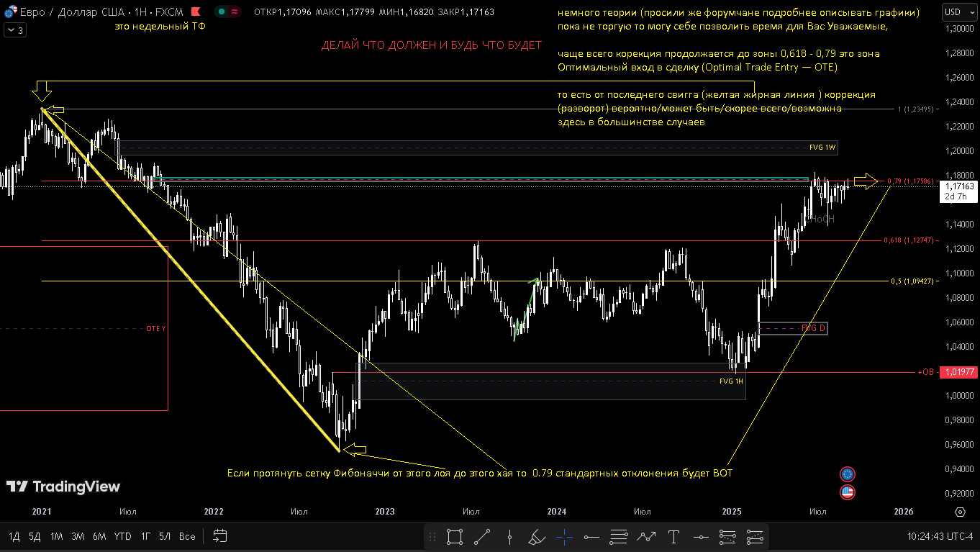980x552 pixels.
Task: Open chart settings gear in corner
Action: click(960, 512)
